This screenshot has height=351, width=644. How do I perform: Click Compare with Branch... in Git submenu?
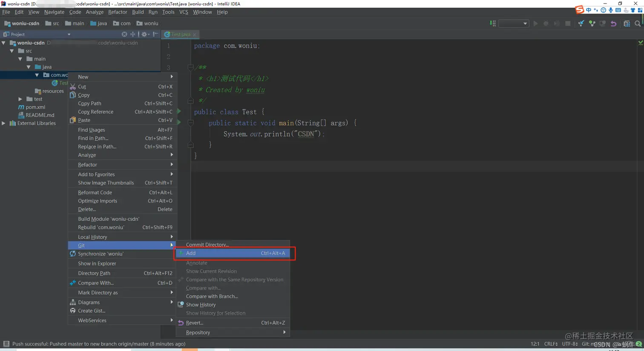[233, 297]
